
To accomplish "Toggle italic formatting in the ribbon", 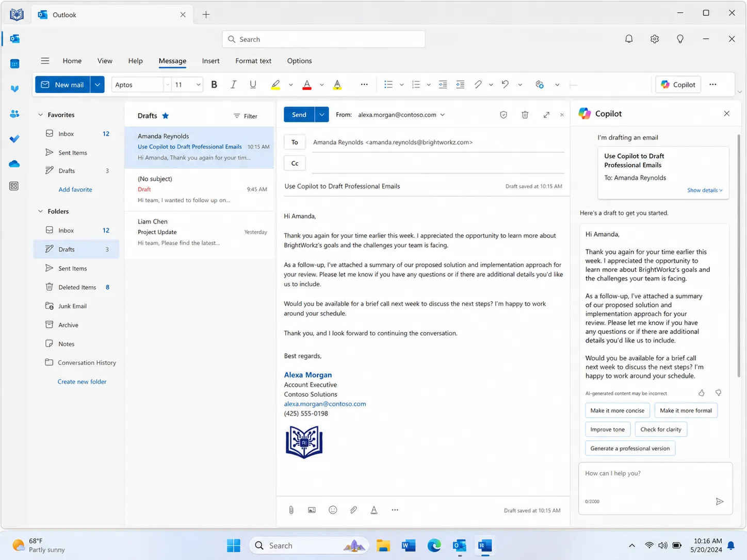I will pos(233,85).
